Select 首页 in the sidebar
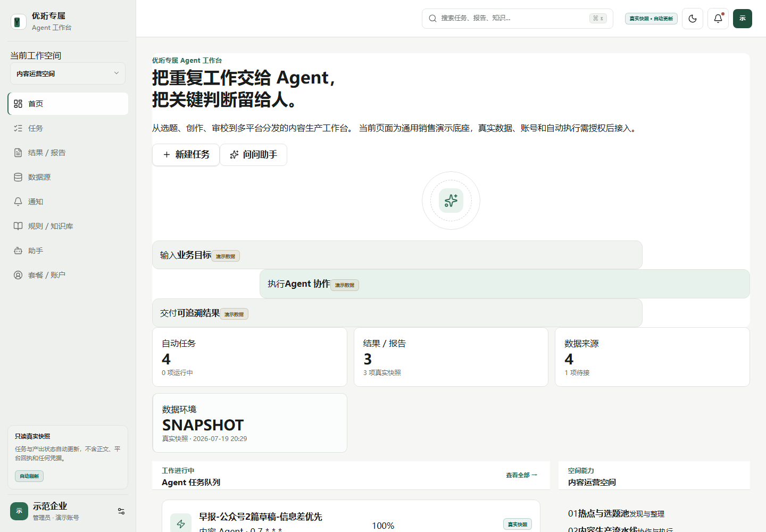The height and width of the screenshot is (532, 766). coord(68,104)
